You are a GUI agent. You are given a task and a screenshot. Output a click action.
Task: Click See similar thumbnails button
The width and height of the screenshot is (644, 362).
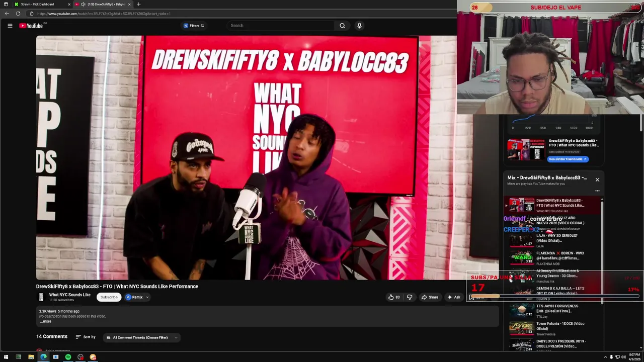coord(568,159)
